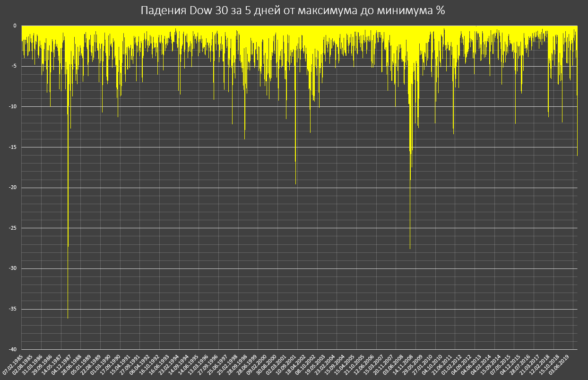This screenshot has height=380, width=588.
Task: Click the -20 vertical axis label
Action: pos(12,188)
